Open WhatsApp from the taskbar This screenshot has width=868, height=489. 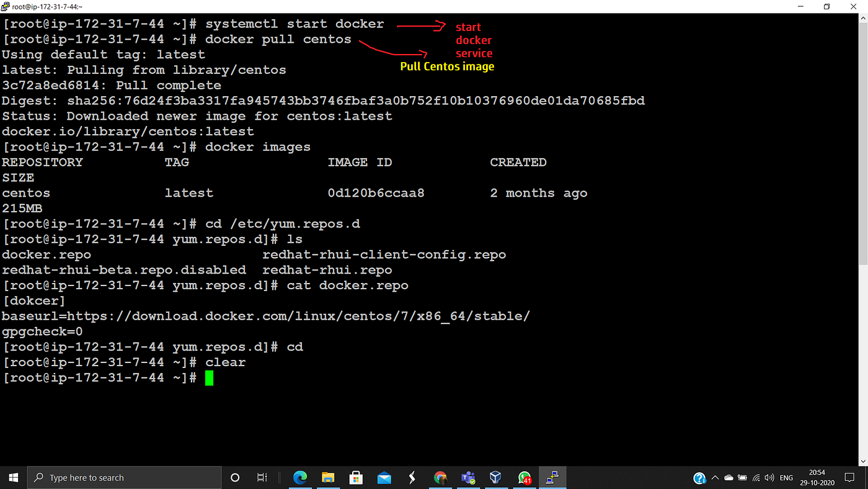[524, 477]
